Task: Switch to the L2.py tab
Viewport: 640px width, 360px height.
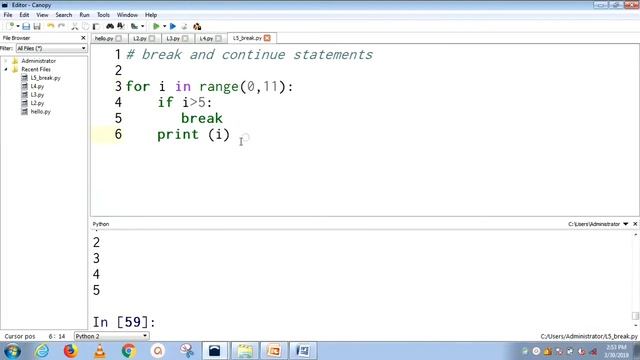Action: 140,38
